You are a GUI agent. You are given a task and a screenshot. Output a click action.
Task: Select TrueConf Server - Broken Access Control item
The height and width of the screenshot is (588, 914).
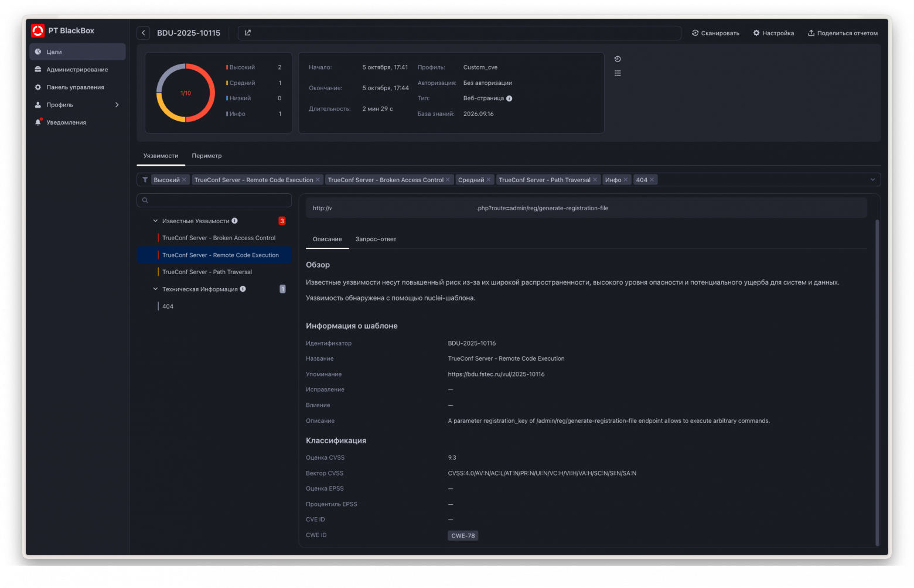pyautogui.click(x=214, y=238)
